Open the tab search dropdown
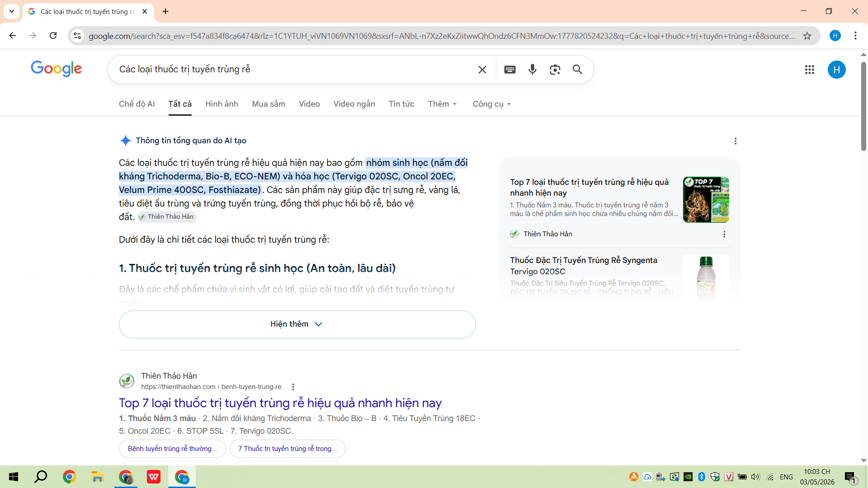 (12, 11)
